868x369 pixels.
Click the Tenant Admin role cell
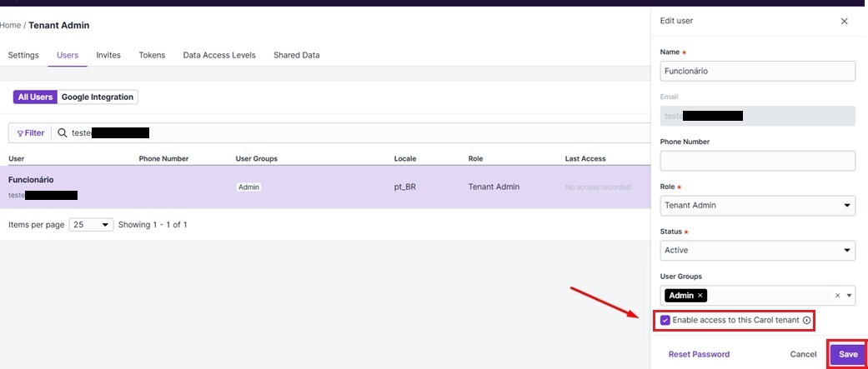[494, 187]
